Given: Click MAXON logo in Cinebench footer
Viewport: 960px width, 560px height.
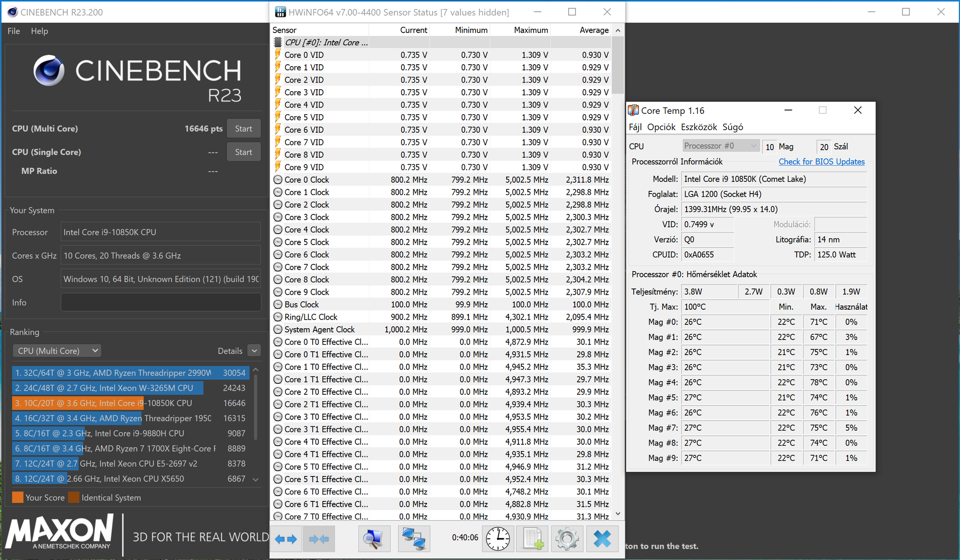Looking at the screenshot, I should coord(59,532).
